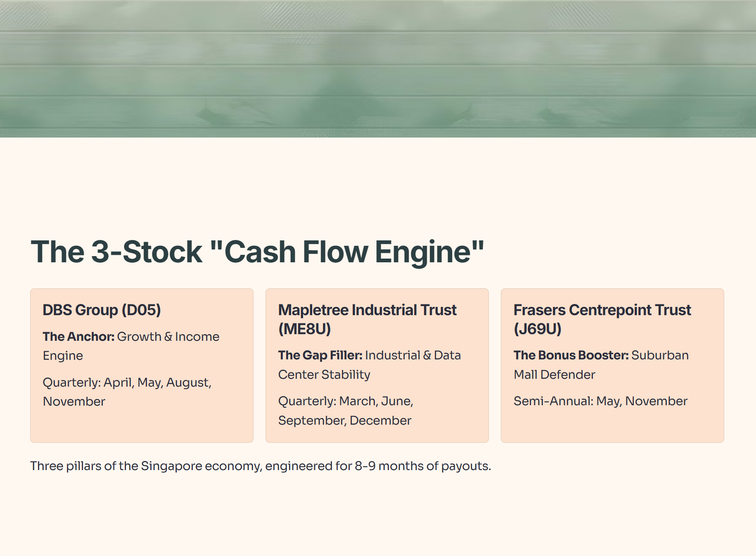Select Frasers Centrepoint Trust (J69U) title
The image size is (756, 556).
click(x=602, y=319)
